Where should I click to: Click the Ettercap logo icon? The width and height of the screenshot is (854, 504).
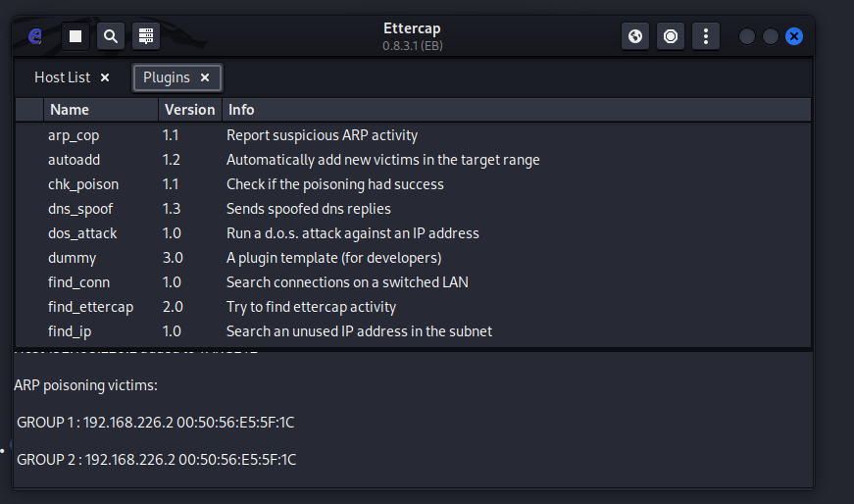[x=36, y=36]
